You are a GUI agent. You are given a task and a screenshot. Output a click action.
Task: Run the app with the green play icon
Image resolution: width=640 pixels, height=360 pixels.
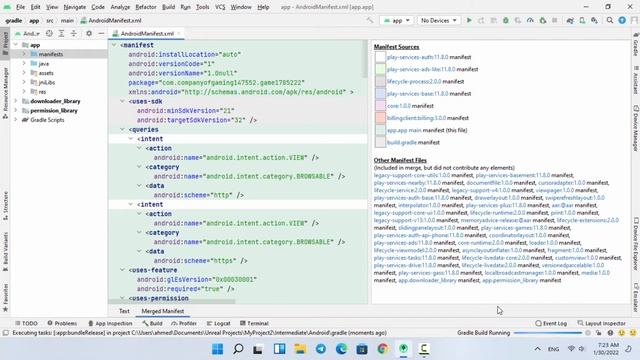tap(469, 20)
